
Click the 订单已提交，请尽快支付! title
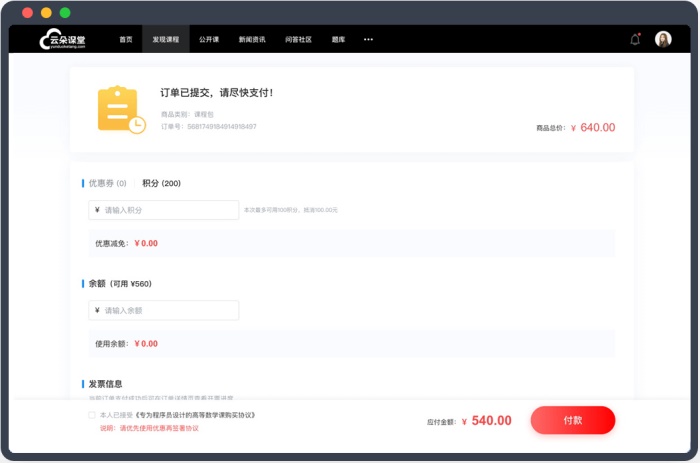coord(217,92)
